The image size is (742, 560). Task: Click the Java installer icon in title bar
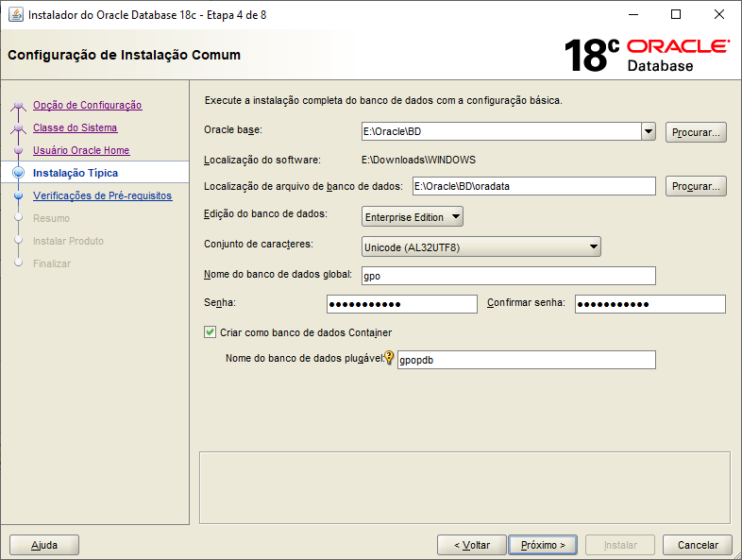[15, 14]
